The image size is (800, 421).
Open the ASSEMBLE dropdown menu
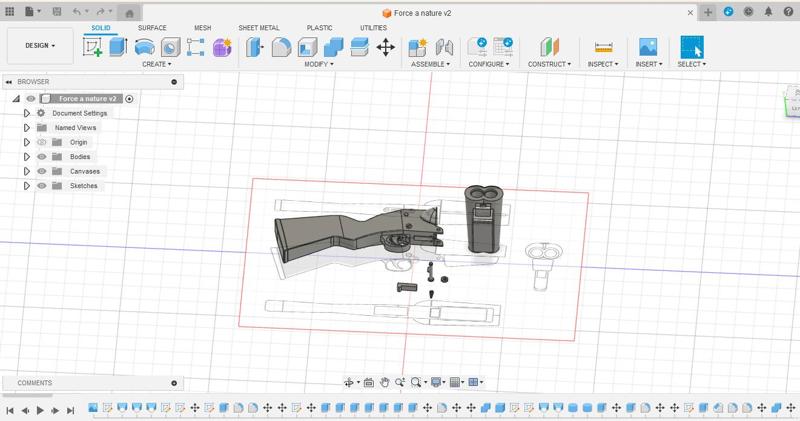431,64
